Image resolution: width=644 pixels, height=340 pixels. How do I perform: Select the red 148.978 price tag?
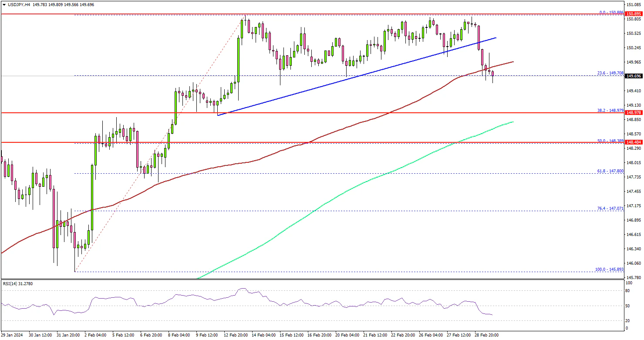(634, 113)
